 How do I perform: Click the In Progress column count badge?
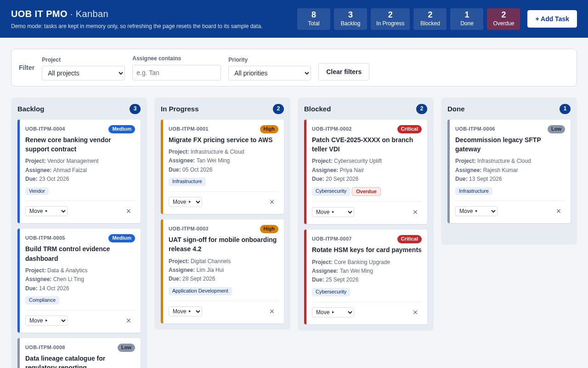tap(278, 109)
